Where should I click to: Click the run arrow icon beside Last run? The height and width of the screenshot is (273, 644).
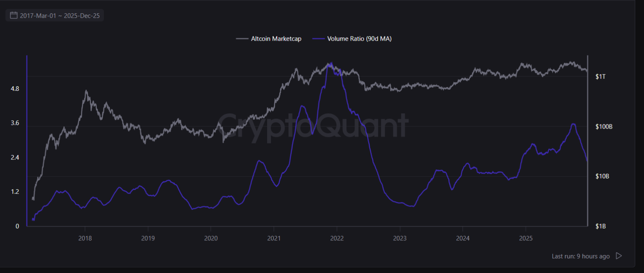tap(618, 256)
